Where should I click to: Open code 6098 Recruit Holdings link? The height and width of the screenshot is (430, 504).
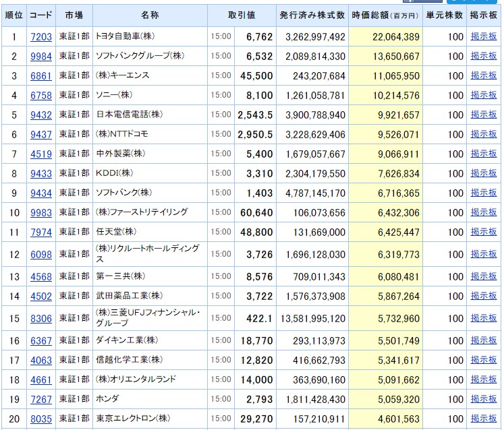tap(41, 254)
